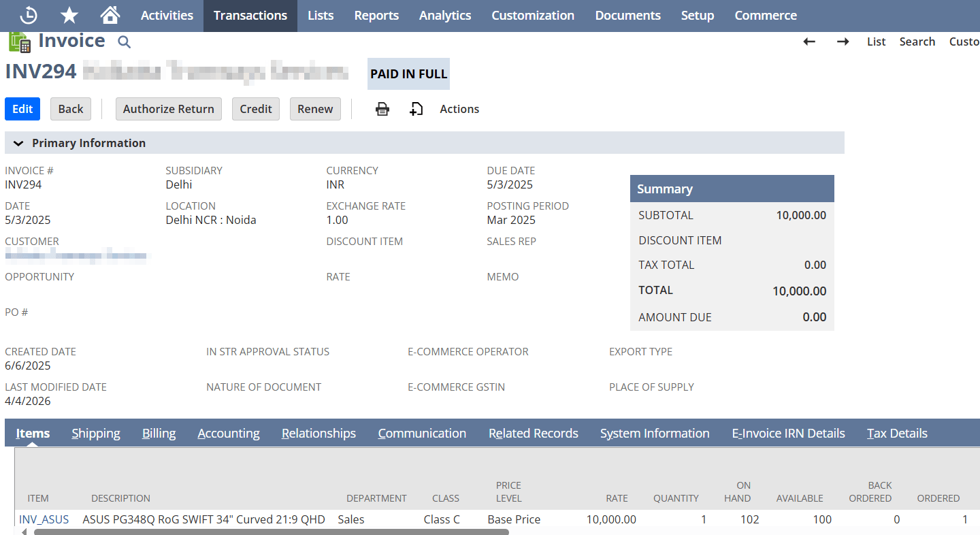
Task: Open the INV_ASUS item link
Action: (44, 519)
